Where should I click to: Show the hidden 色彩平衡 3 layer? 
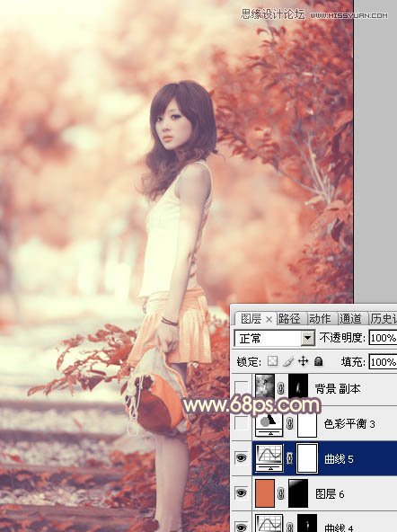pyautogui.click(x=241, y=423)
